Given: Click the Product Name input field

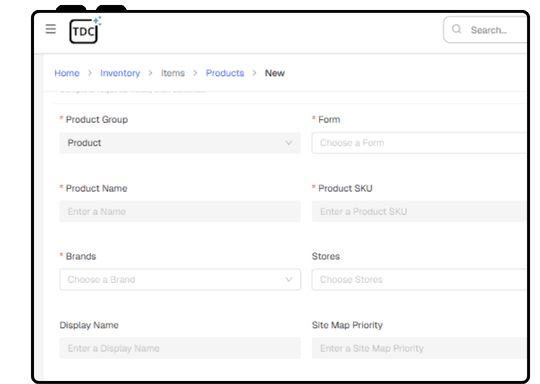Looking at the screenshot, I should pos(180,211).
